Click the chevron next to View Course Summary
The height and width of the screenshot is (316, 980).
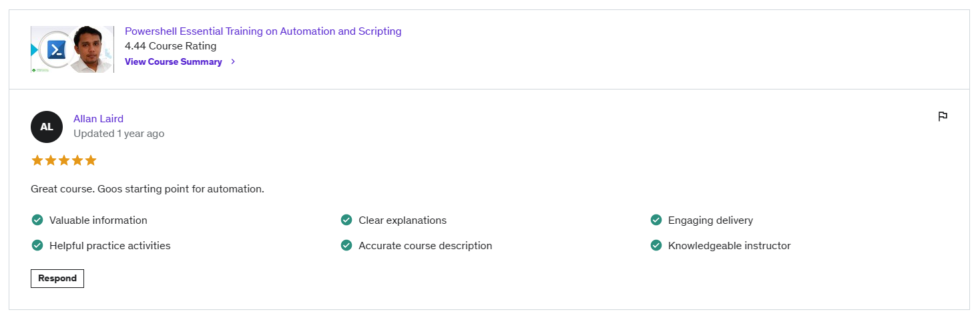coord(233,61)
